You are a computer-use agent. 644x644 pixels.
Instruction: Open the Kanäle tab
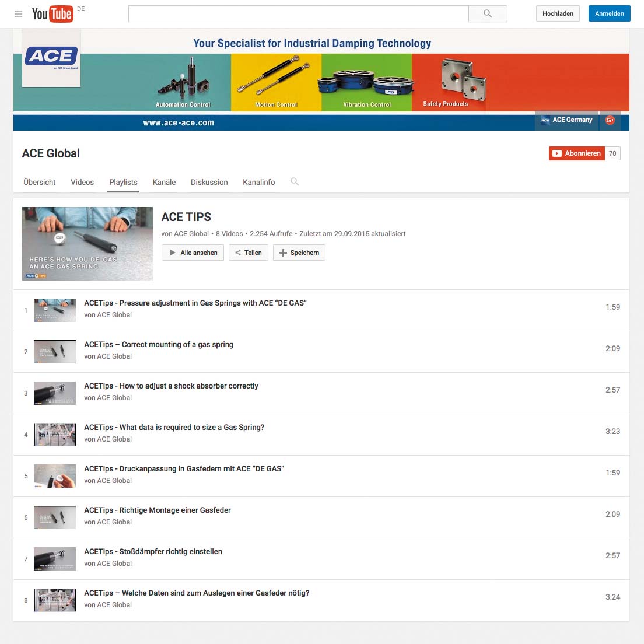[164, 182]
